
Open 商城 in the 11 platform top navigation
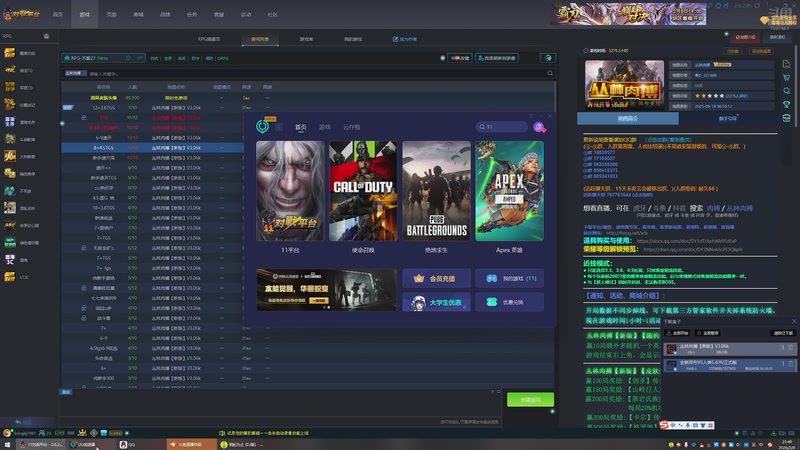[x=138, y=14]
